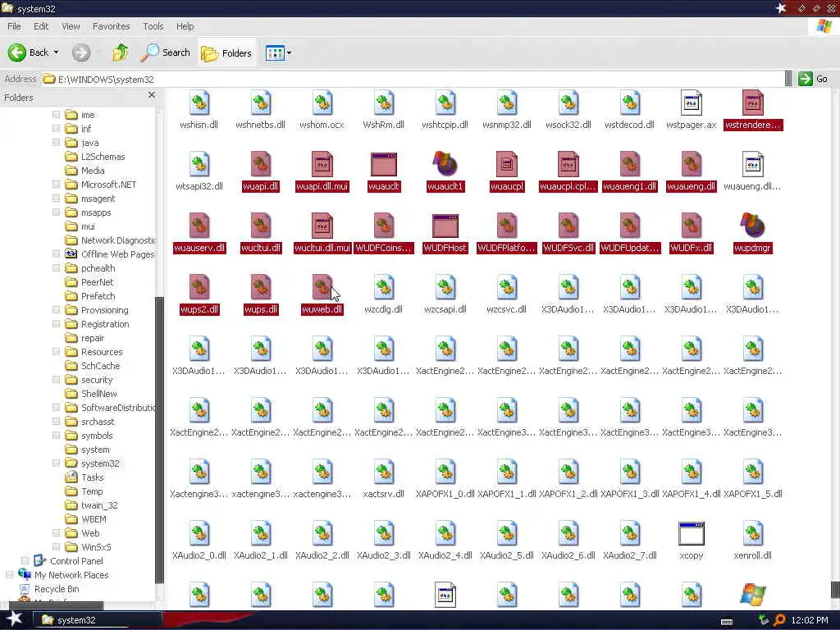Select My Network Places in tree
Viewport: 840px width, 630px height.
coord(71,575)
